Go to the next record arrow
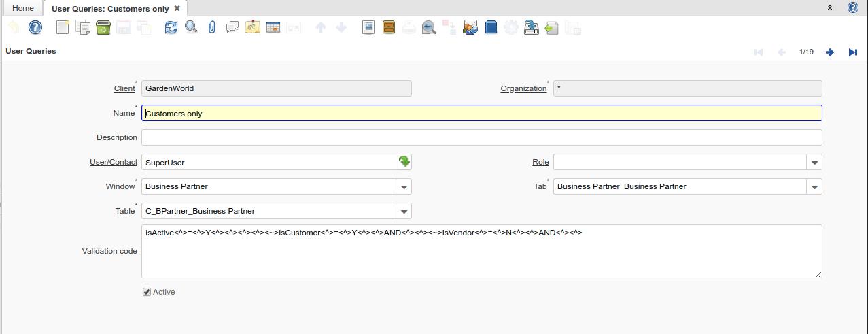This screenshot has height=334, width=868. click(x=830, y=52)
